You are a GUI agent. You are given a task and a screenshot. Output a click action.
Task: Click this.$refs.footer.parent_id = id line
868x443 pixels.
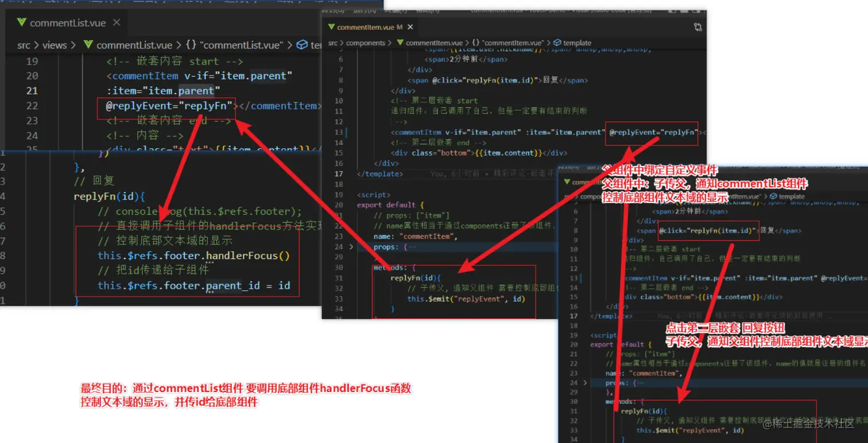pos(194,286)
